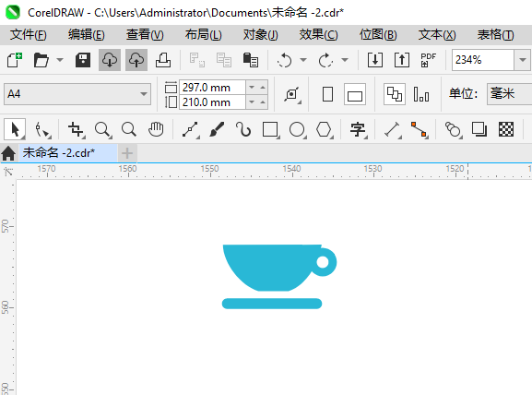
Task: Expand the zoom level dropdown arrow
Action: coord(523,60)
